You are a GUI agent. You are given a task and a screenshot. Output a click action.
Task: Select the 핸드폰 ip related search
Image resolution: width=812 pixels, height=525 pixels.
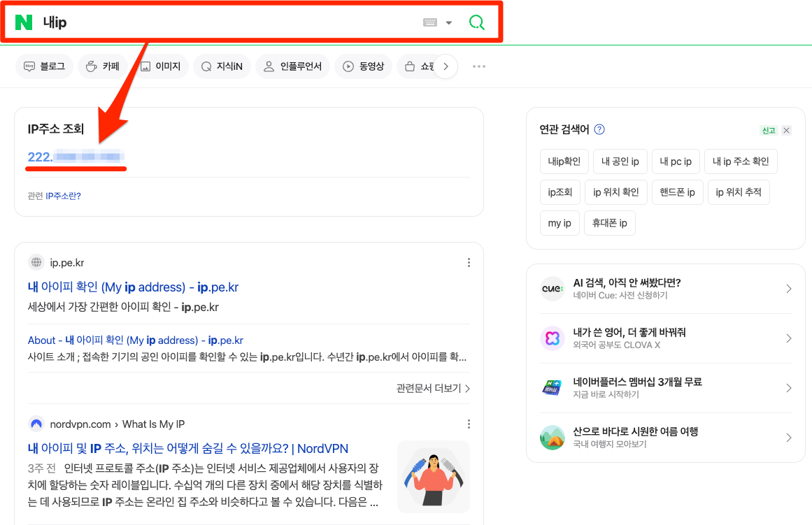click(677, 192)
